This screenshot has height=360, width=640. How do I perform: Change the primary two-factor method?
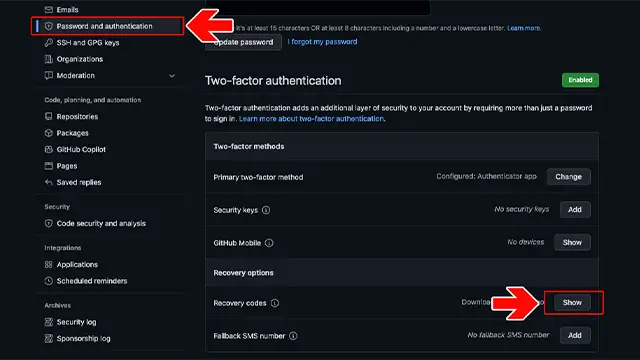[x=568, y=177]
